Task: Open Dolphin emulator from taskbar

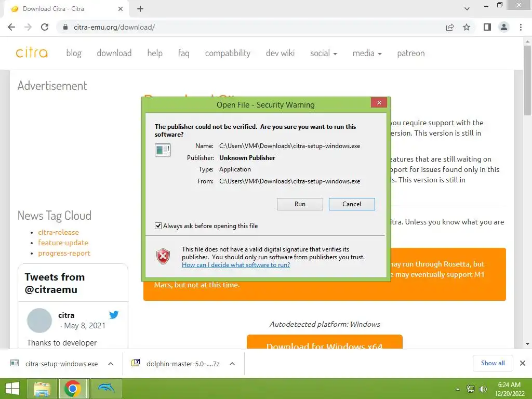Action: 106,389
